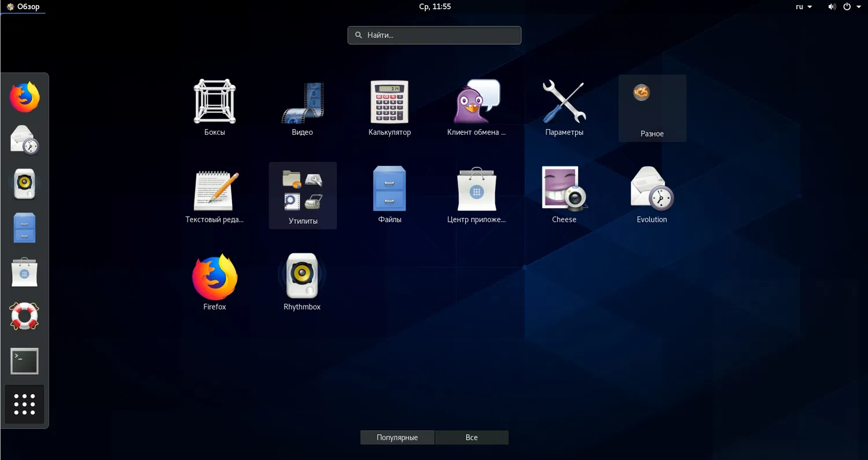The image size is (868, 460).
Task: Open the Разное app folder
Action: click(652, 108)
